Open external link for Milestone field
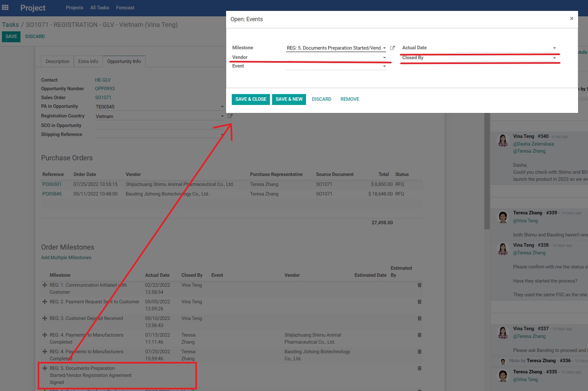Viewport: 588px width, 391px height. click(392, 48)
